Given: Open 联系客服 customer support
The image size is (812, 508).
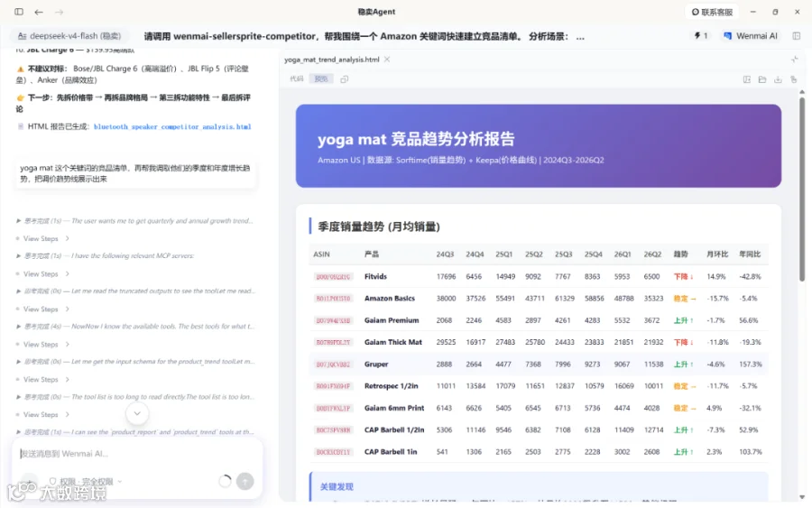Looking at the screenshot, I should [713, 12].
